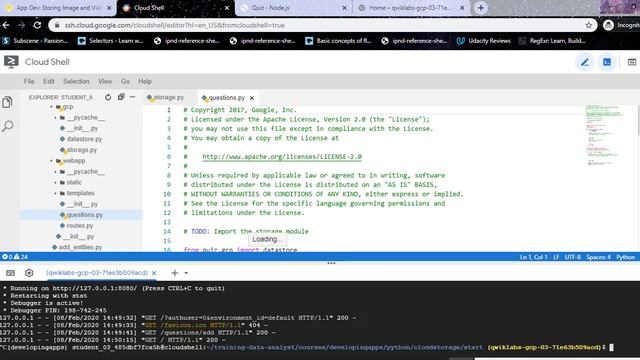Toggle the terminal with the shell prompt icon
The image size is (640, 360).
click(x=607, y=62)
